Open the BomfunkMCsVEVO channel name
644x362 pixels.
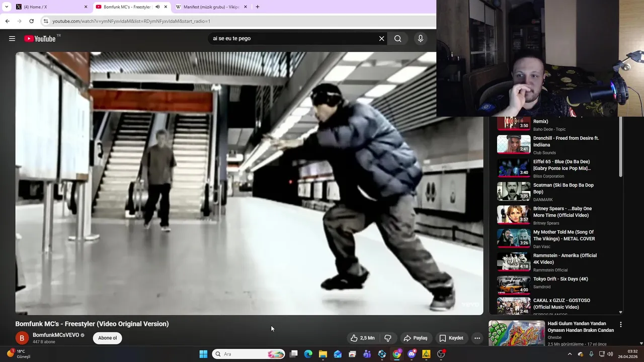pyautogui.click(x=56, y=335)
